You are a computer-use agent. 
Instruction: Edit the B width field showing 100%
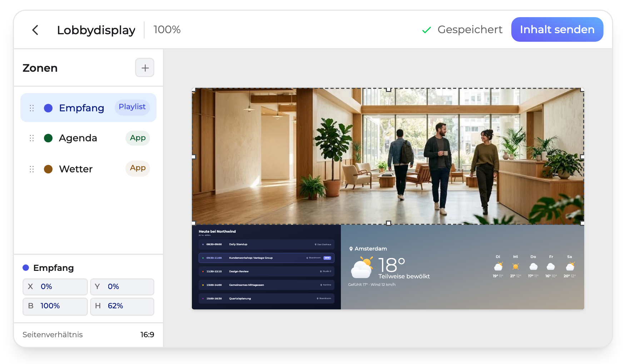click(55, 306)
